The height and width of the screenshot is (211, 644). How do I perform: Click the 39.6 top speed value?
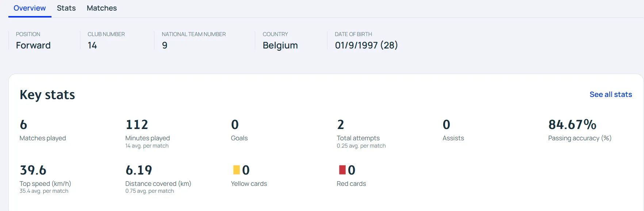tap(33, 170)
